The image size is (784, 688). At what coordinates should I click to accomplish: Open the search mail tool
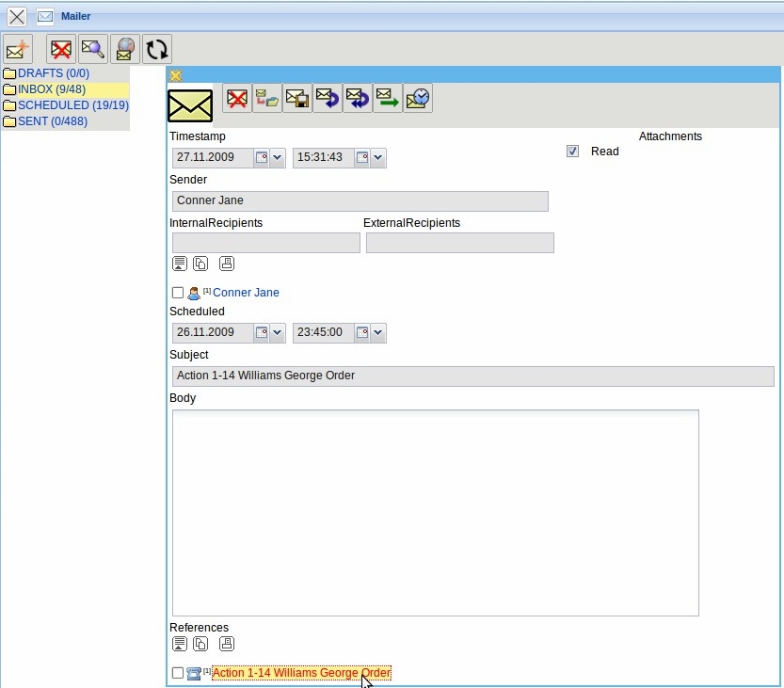point(93,49)
